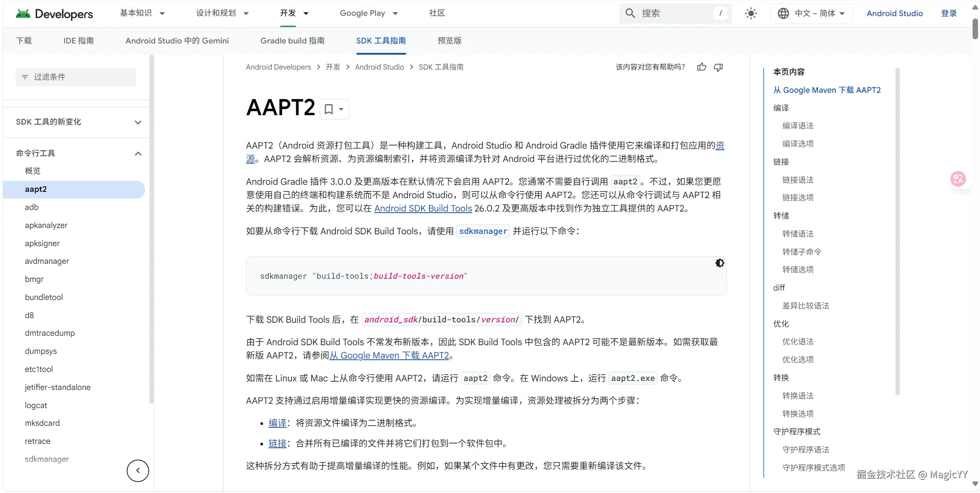This screenshot has height=493, width=980.
Task: Toggle dark theme in the code block
Action: (x=719, y=263)
